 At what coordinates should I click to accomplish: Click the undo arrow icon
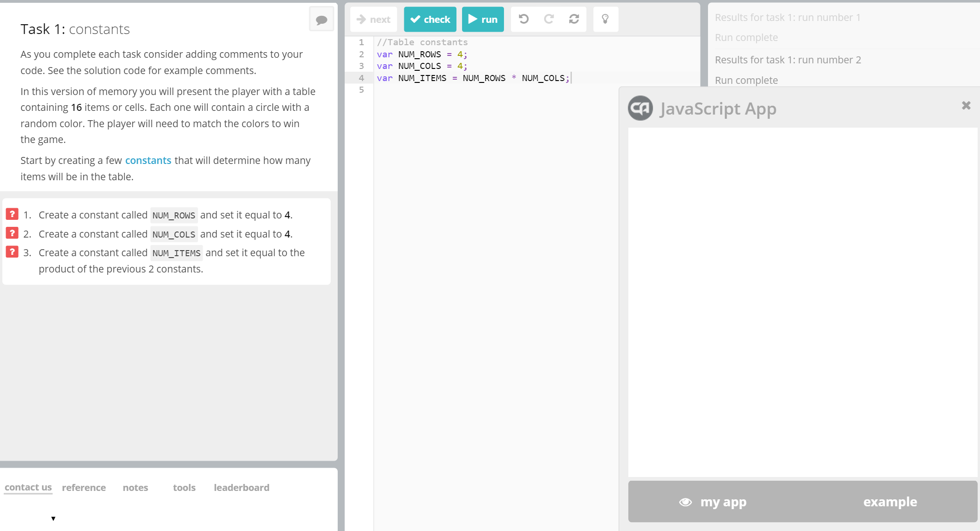point(524,19)
